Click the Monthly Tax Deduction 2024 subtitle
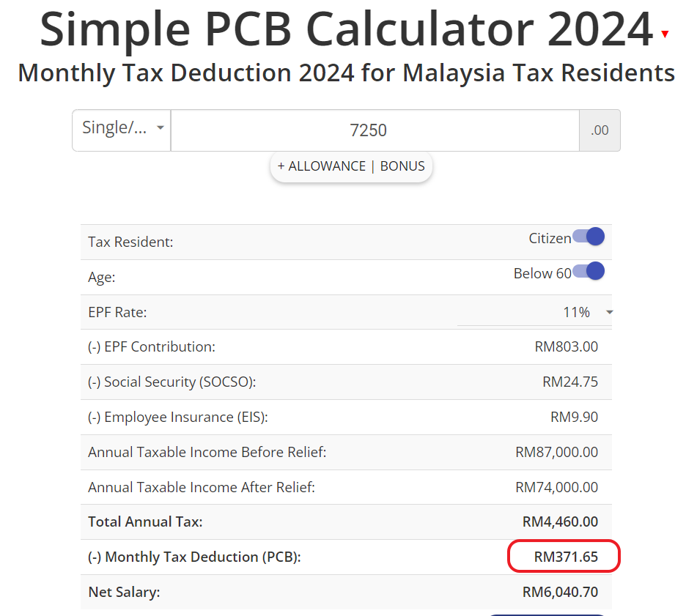 (x=346, y=73)
